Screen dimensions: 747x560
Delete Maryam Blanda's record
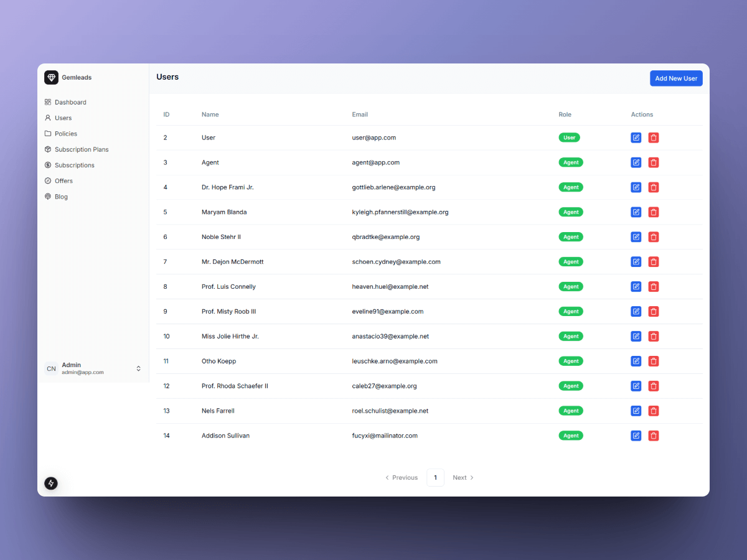[653, 212]
